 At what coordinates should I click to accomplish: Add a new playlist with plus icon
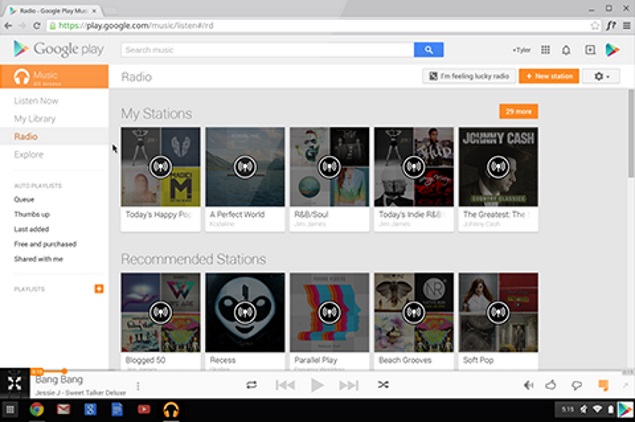click(99, 289)
